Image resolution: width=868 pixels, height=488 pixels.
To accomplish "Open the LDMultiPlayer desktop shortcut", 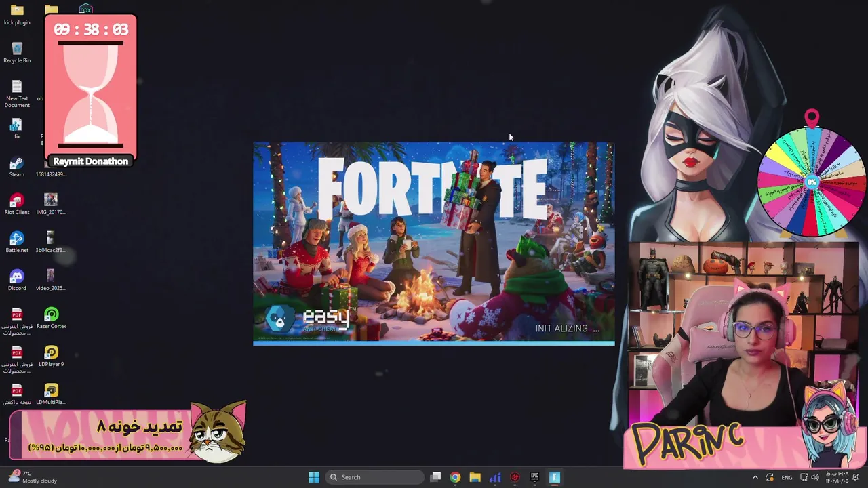I will tap(51, 394).
